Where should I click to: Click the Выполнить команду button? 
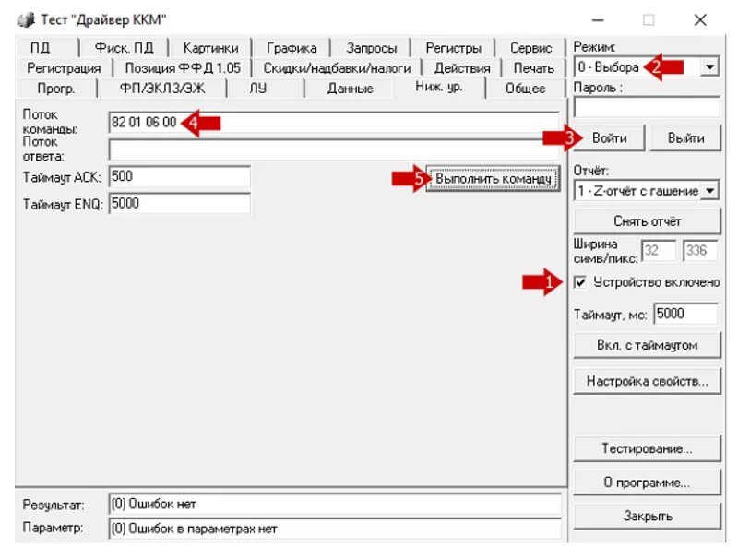pos(493,179)
